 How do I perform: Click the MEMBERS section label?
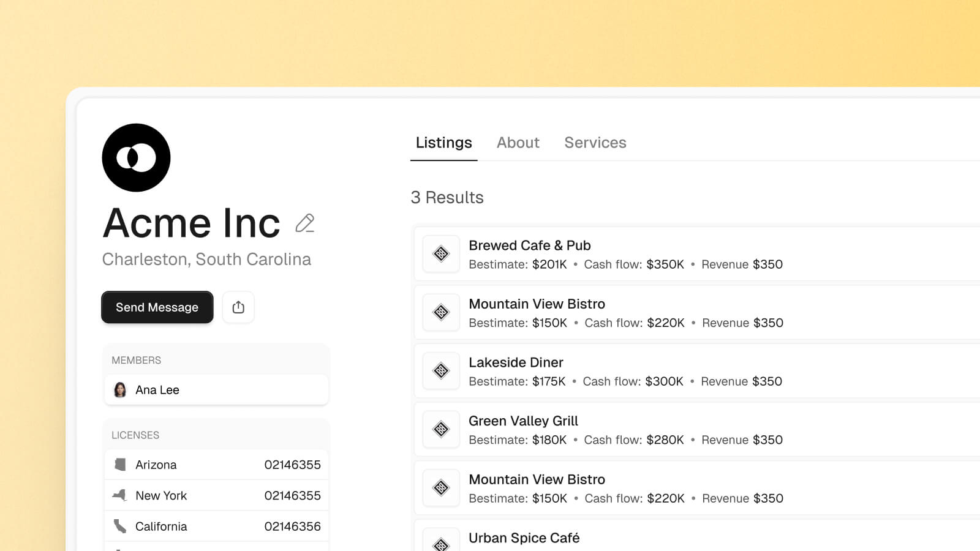[137, 361]
